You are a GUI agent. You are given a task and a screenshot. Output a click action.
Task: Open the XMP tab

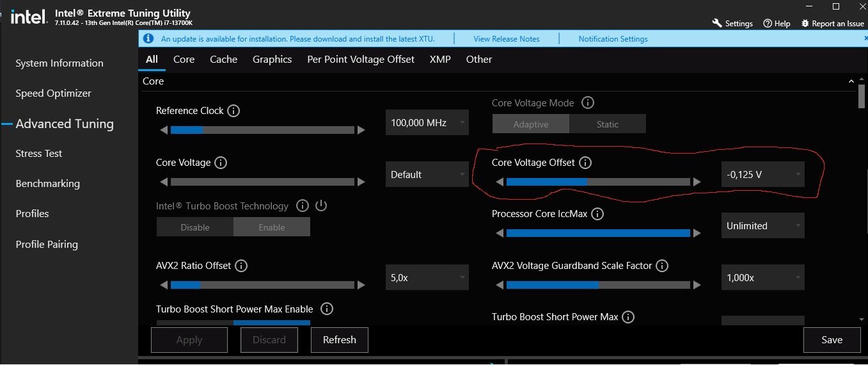(440, 60)
